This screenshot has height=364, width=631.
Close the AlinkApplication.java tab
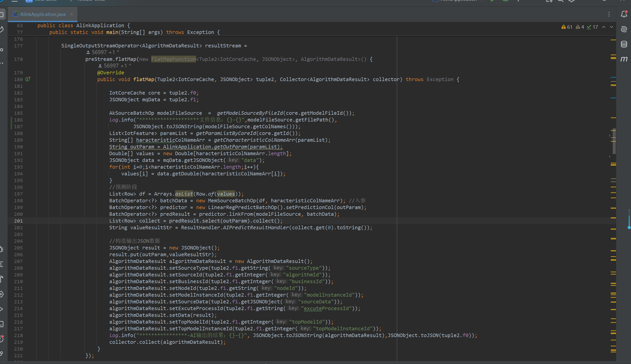click(x=72, y=14)
